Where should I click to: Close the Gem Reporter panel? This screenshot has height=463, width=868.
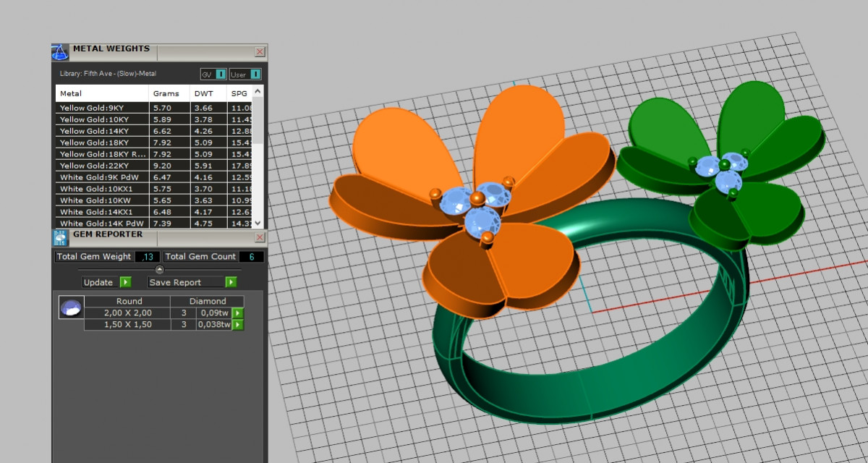pyautogui.click(x=260, y=237)
